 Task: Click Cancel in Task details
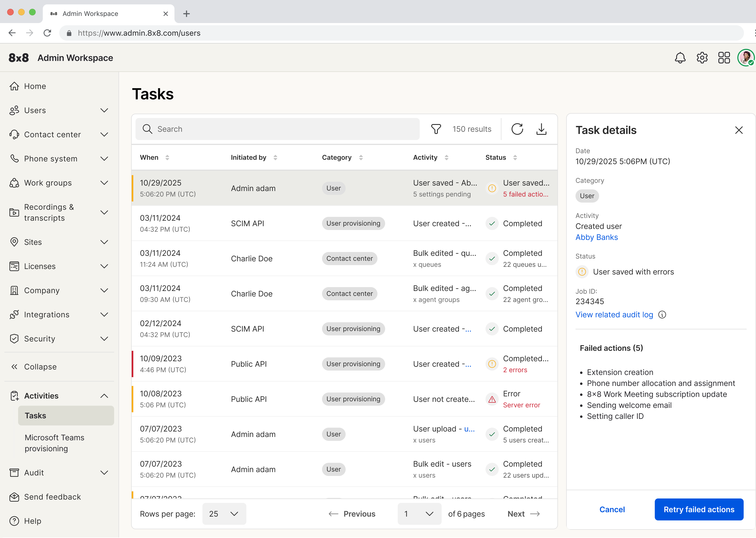click(612, 509)
